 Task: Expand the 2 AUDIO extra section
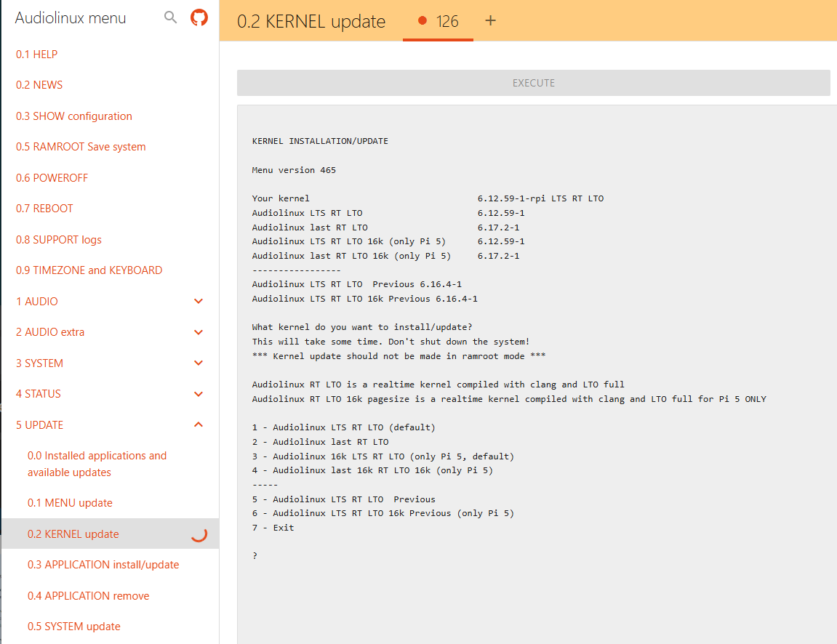[199, 332]
